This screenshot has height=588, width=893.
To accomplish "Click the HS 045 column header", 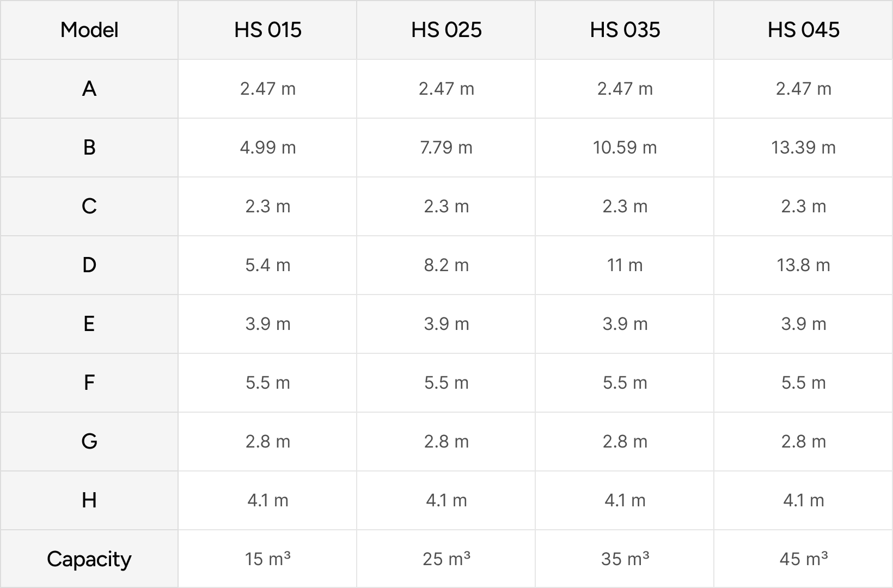I will (803, 30).
